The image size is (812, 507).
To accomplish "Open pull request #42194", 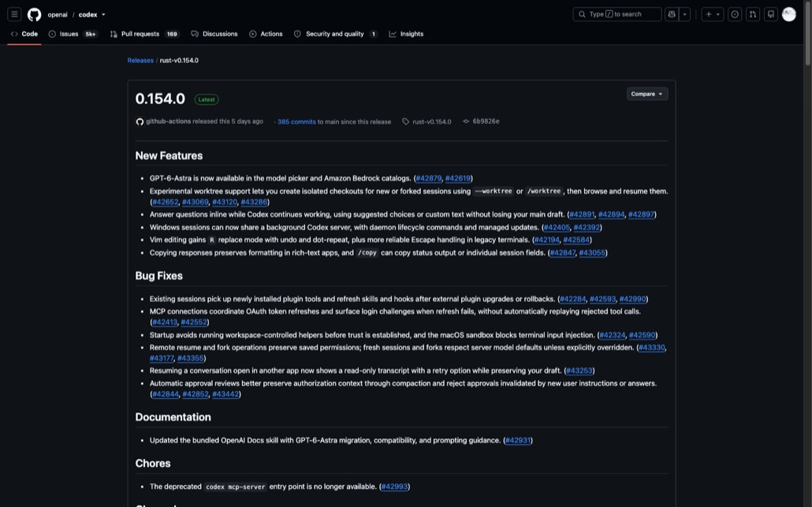I will tap(547, 240).
